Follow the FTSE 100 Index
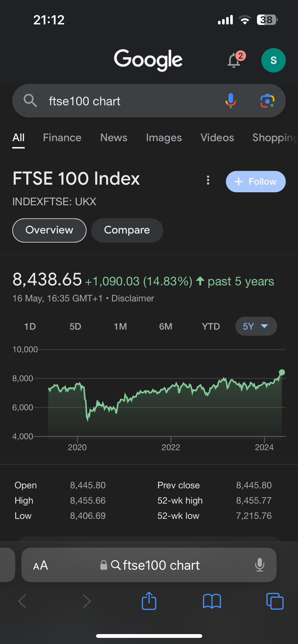The height and width of the screenshot is (644, 298). 255,182
